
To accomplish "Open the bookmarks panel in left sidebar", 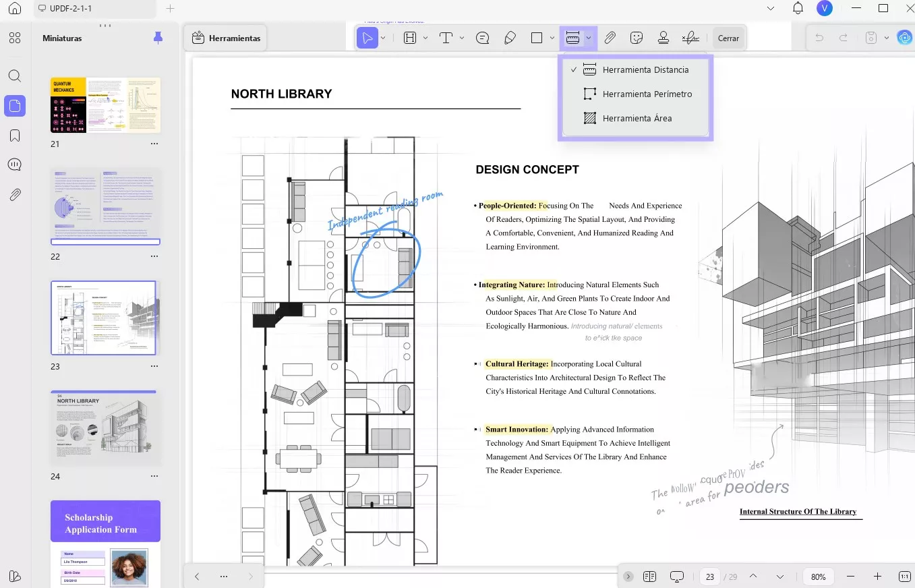I will pyautogui.click(x=15, y=136).
